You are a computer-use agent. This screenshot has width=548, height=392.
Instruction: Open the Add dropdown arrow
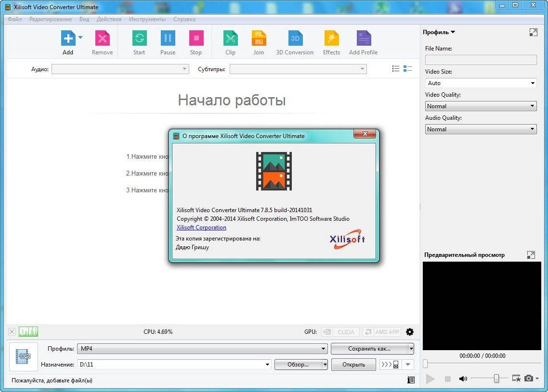pos(80,37)
